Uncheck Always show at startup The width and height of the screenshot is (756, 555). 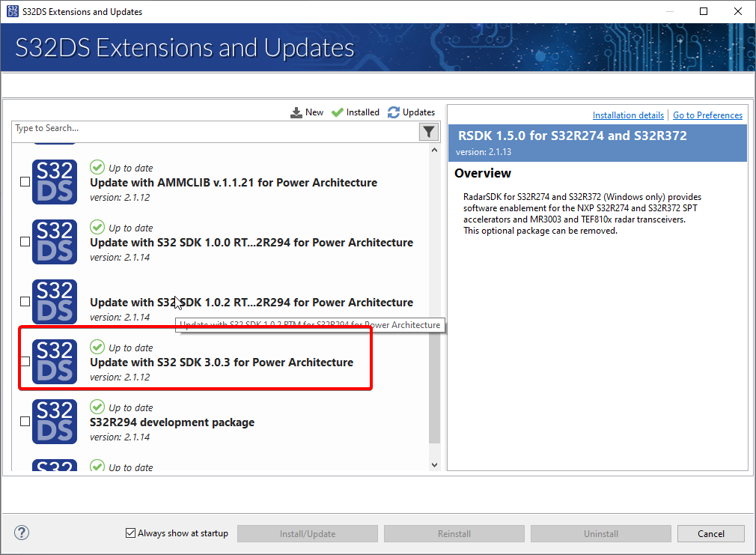(130, 533)
